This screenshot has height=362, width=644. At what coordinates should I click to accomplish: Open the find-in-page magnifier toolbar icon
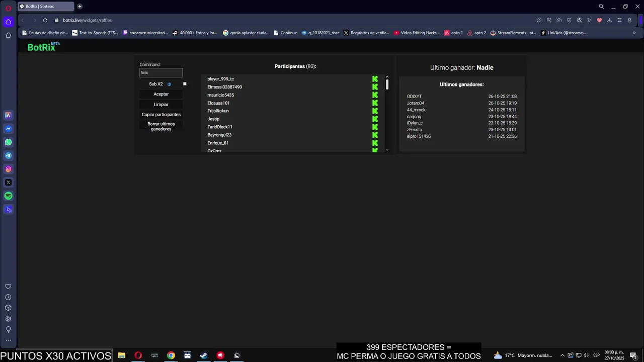[539, 20]
